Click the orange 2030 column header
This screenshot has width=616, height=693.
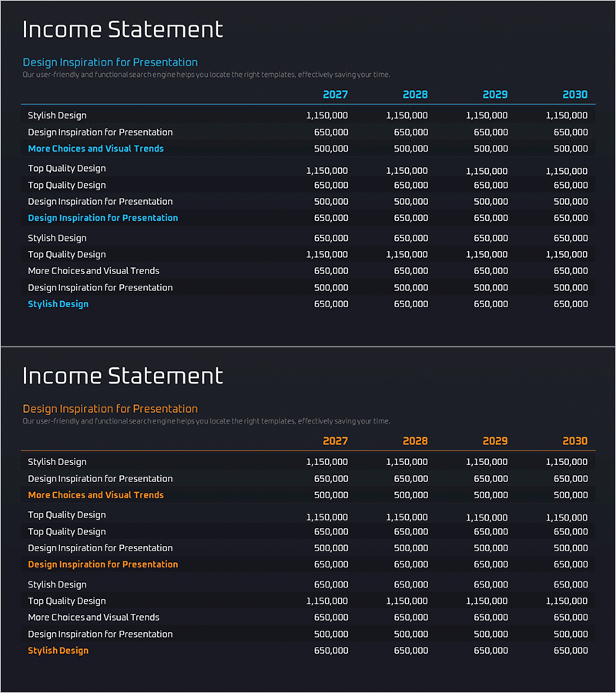[x=574, y=441]
